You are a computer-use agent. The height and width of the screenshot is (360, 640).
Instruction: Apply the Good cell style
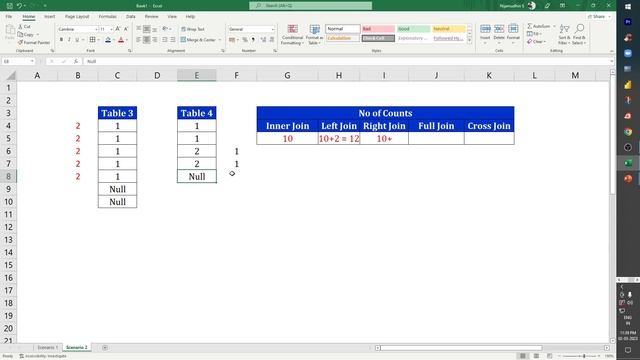[x=413, y=29]
